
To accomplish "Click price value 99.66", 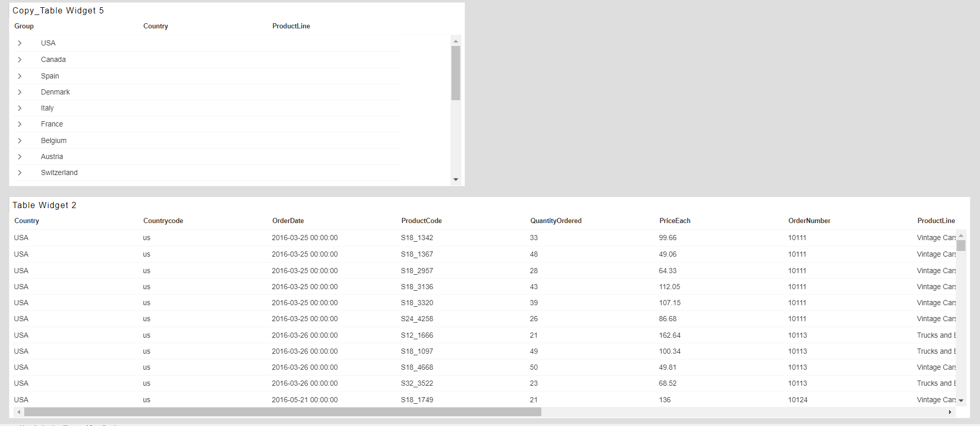I will [x=668, y=238].
